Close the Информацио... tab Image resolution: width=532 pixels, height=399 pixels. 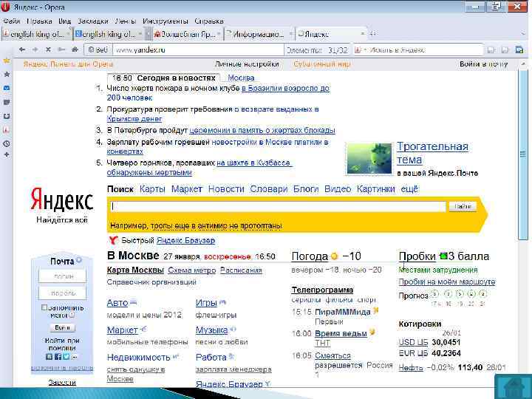[x=291, y=34]
